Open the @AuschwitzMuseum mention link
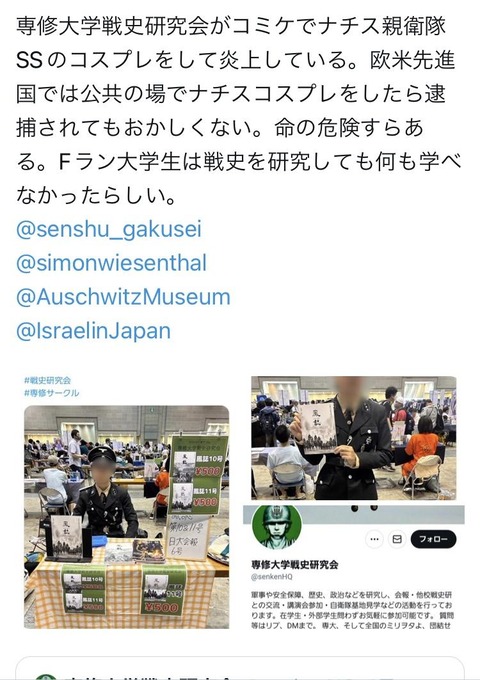Image resolution: width=480 pixels, height=680 pixels. [123, 297]
